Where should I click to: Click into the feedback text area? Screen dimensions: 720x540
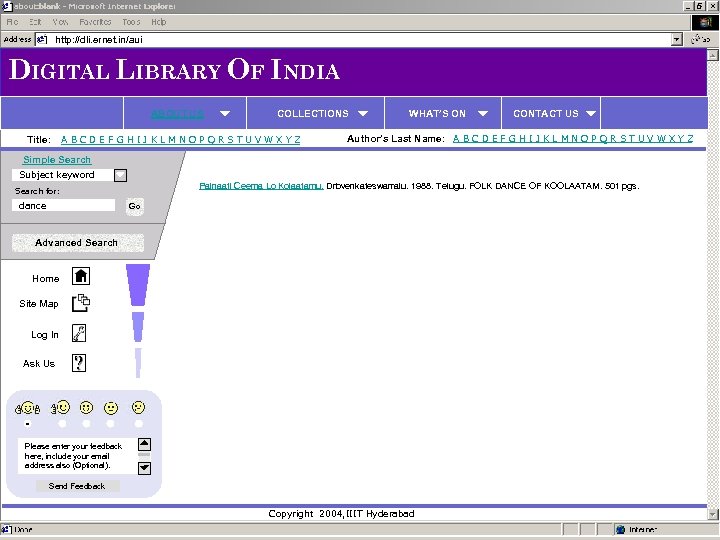pyautogui.click(x=77, y=456)
